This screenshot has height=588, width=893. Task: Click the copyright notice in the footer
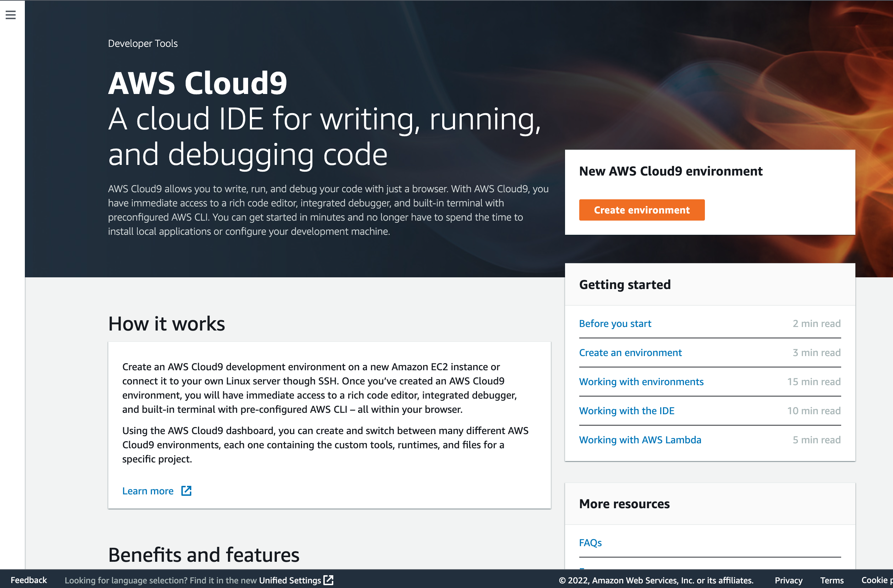(656, 580)
